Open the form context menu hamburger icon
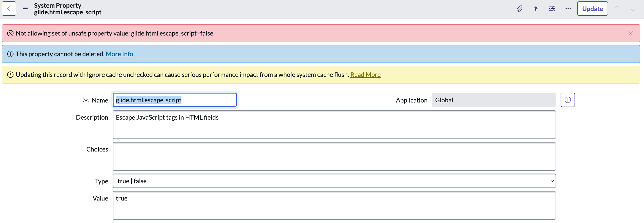 tap(25, 9)
